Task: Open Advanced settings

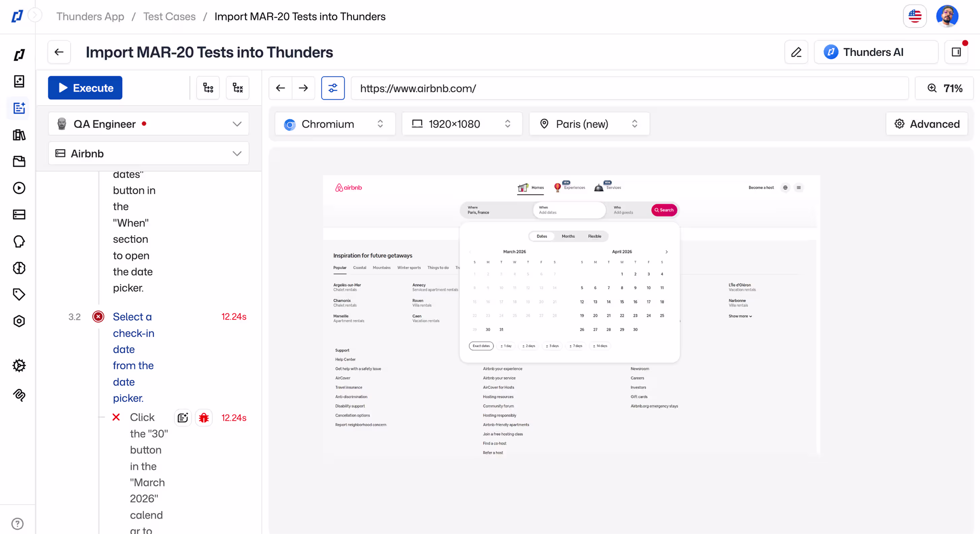Action: (927, 124)
